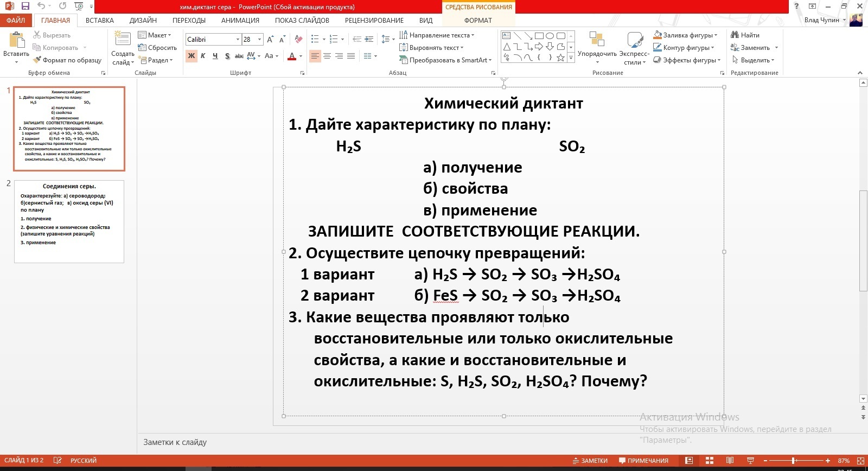Switch to the Animation ribbon tab
The height and width of the screenshot is (471, 868).
tap(240, 21)
